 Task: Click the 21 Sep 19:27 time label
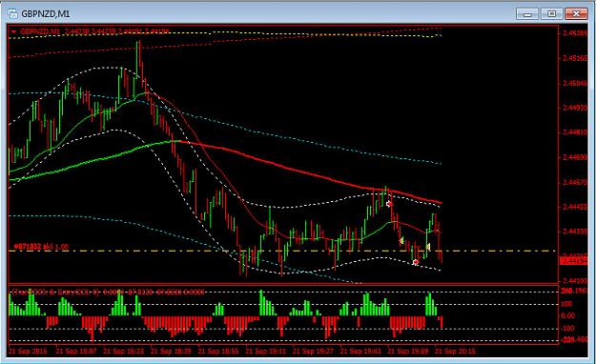(313, 351)
